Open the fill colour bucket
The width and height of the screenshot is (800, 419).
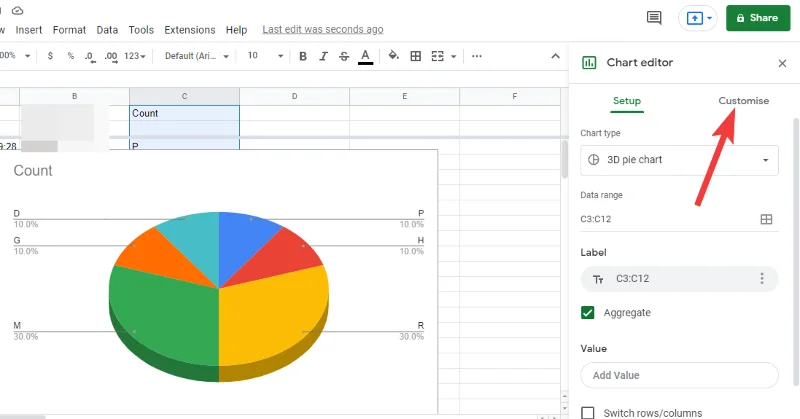pos(393,56)
